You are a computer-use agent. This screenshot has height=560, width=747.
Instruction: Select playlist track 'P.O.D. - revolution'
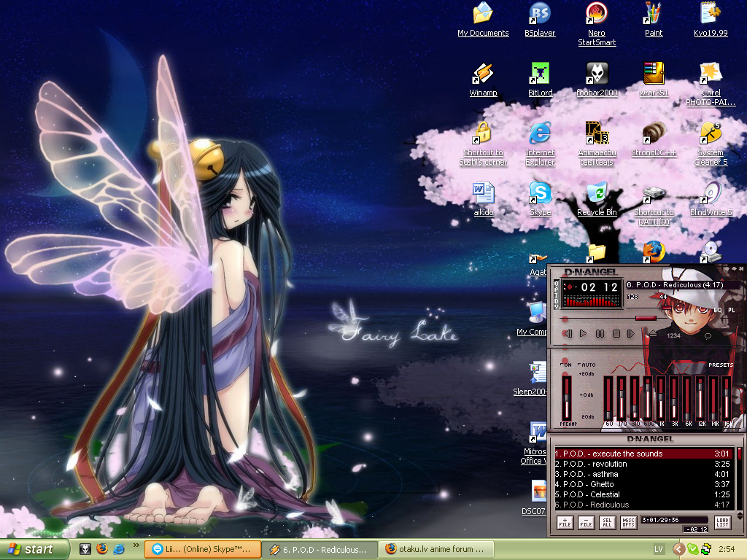pos(642,464)
